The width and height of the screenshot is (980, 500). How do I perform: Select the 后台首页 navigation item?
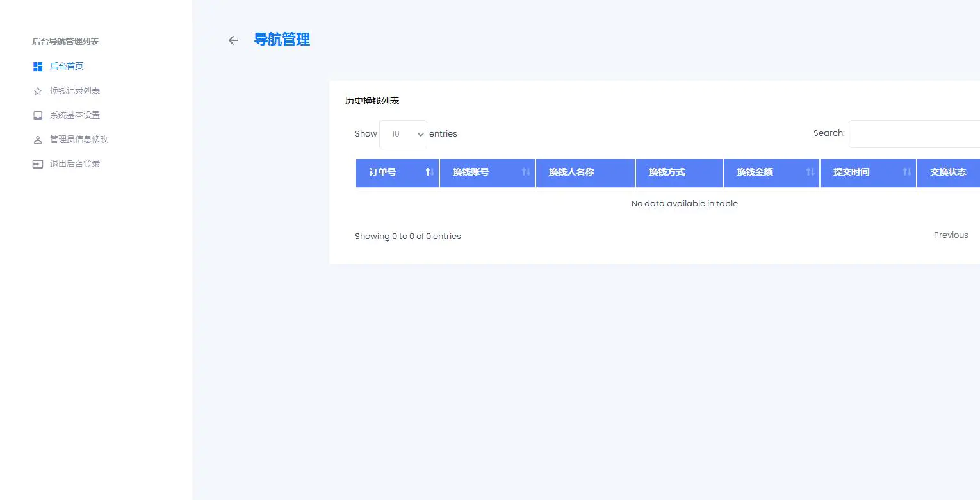coord(67,66)
